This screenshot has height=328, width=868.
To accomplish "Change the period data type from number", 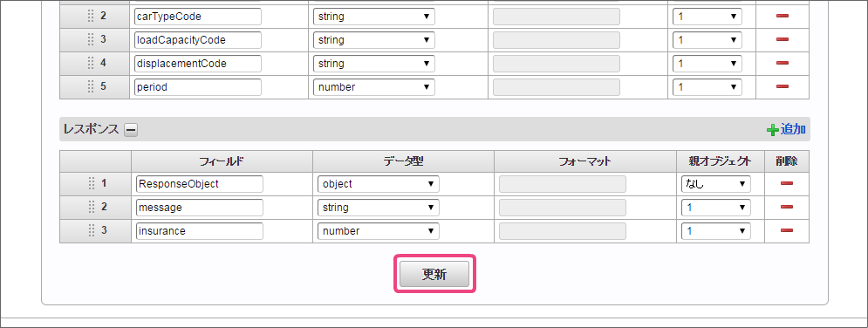I will (373, 87).
